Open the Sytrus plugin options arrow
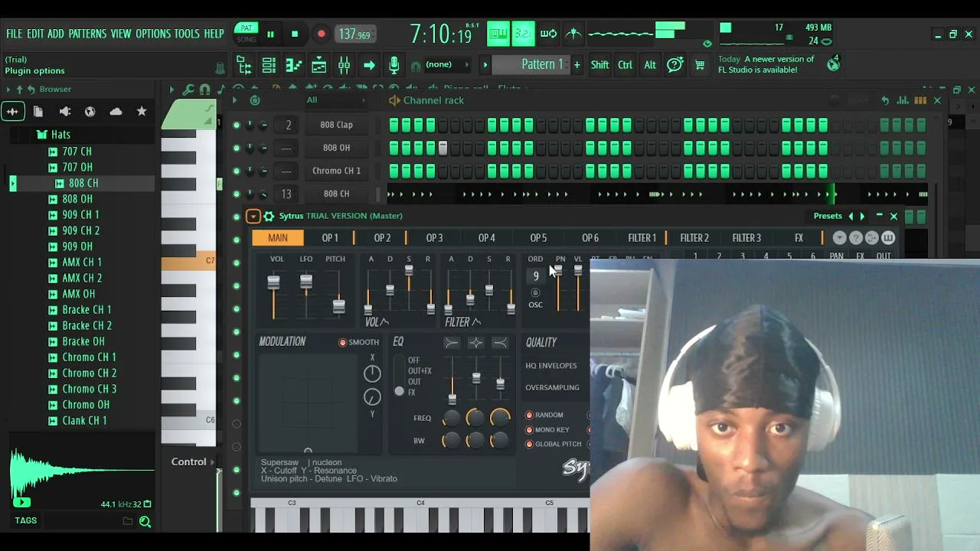 tap(253, 217)
